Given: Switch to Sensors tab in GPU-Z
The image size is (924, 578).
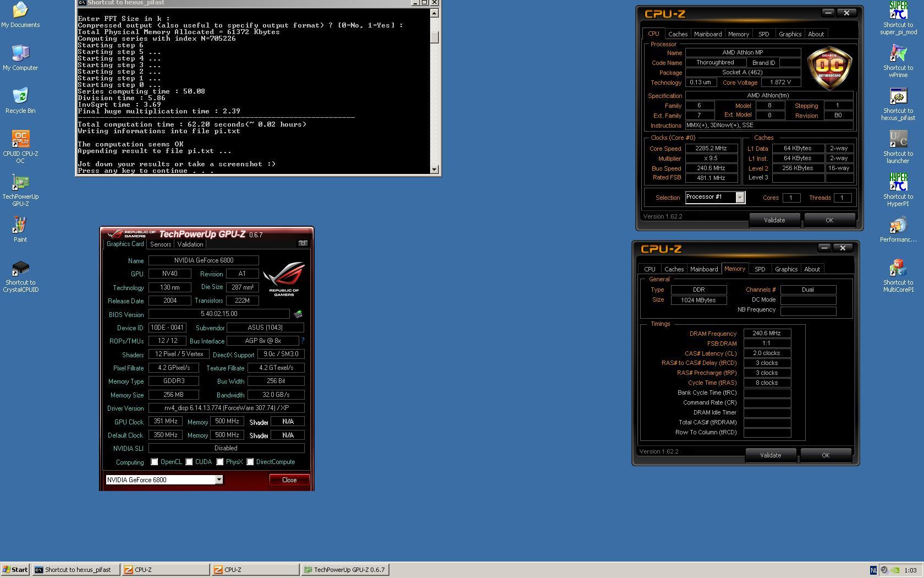Looking at the screenshot, I should (161, 244).
